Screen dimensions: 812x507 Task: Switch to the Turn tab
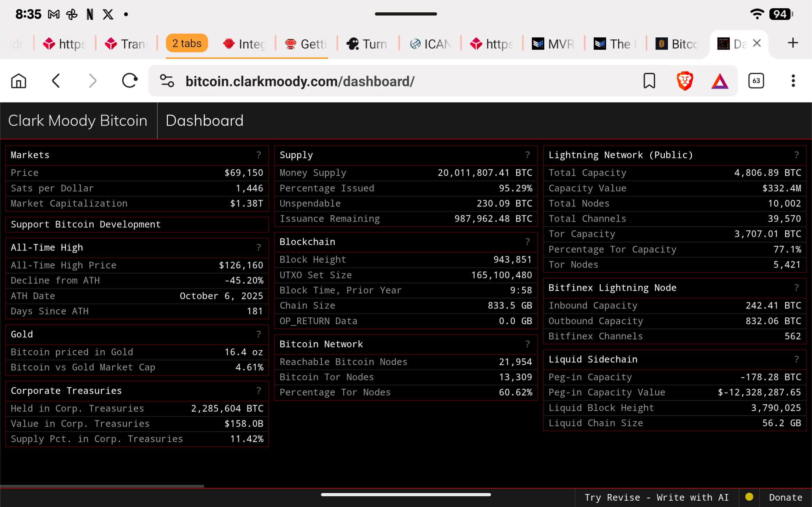click(x=367, y=44)
